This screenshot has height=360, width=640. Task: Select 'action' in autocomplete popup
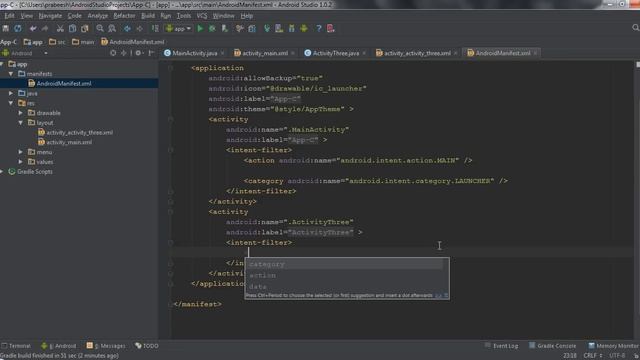point(344,275)
